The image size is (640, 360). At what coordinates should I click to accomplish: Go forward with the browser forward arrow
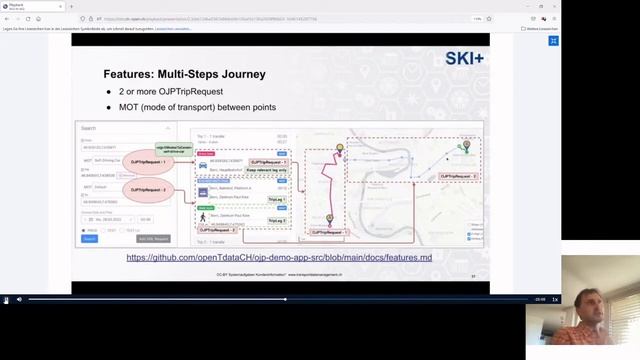18,19
